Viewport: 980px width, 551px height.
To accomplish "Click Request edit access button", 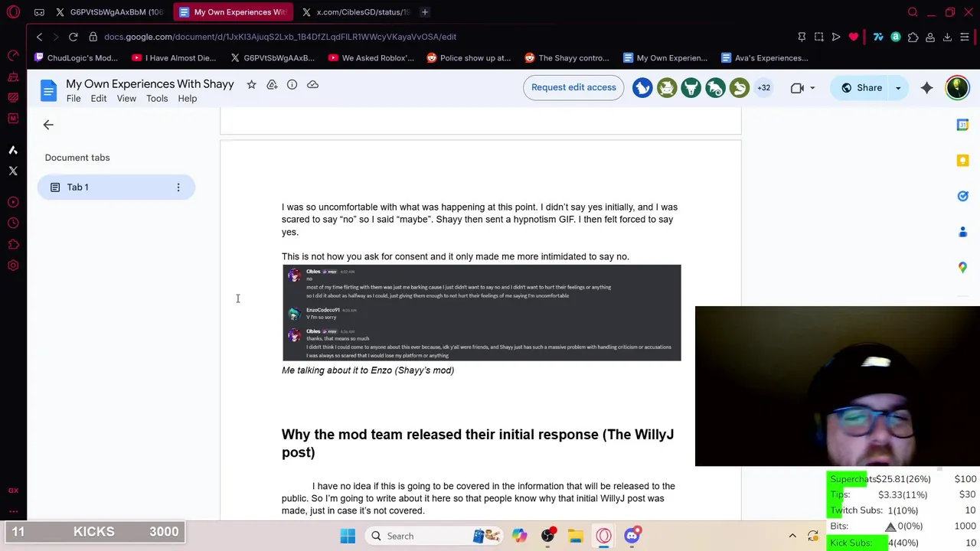I will click(573, 87).
